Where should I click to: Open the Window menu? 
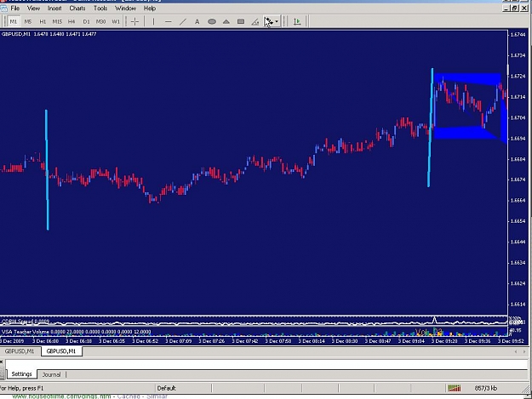[125, 9]
